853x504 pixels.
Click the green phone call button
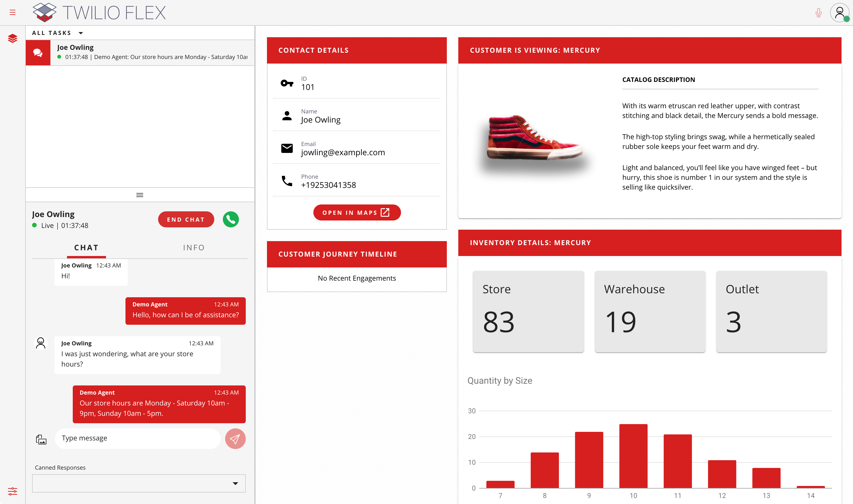point(231,219)
